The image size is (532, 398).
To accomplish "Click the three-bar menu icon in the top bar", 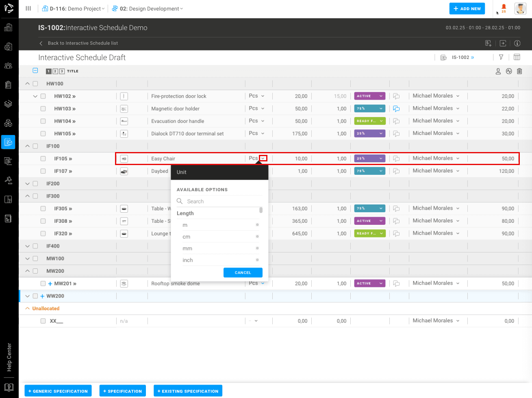I will 28,8.
